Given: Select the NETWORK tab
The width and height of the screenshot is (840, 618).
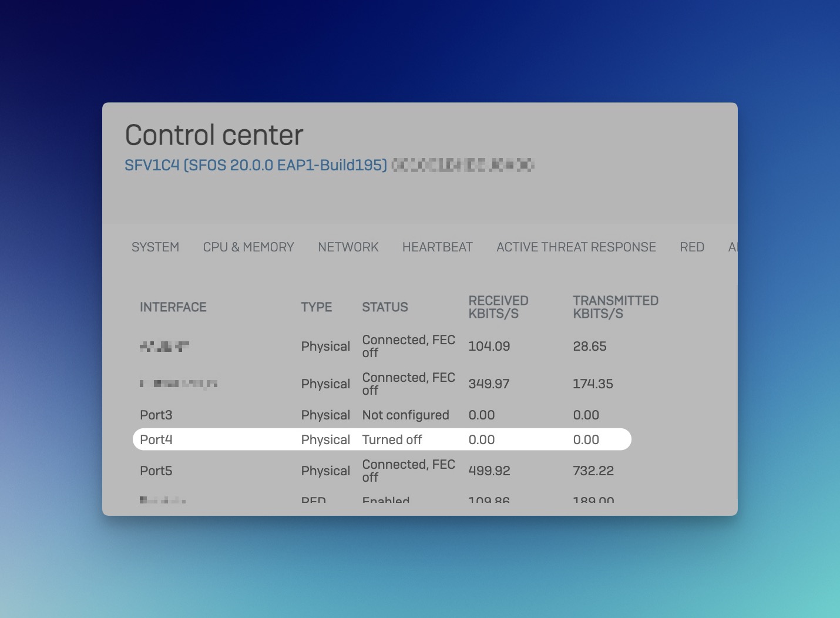Looking at the screenshot, I should [x=348, y=247].
